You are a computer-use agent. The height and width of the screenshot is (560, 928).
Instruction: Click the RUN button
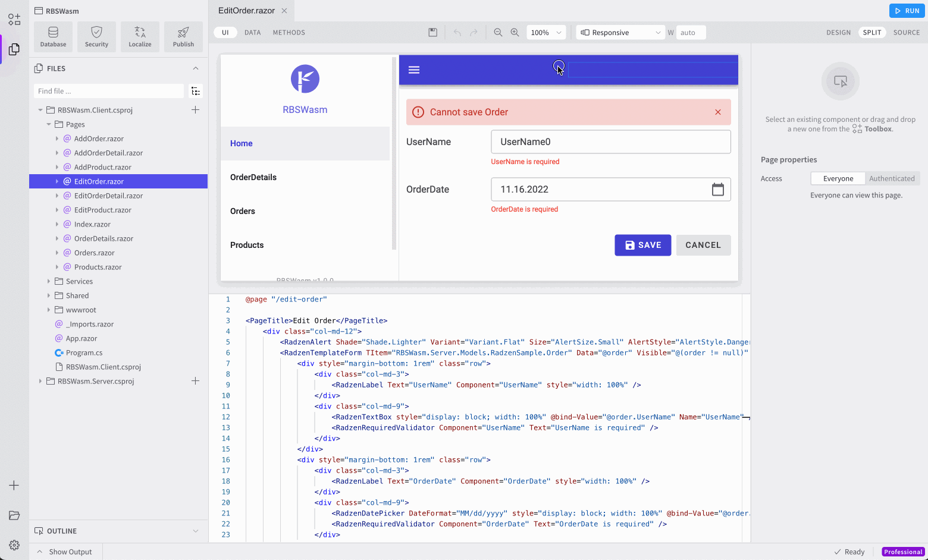pyautogui.click(x=907, y=11)
